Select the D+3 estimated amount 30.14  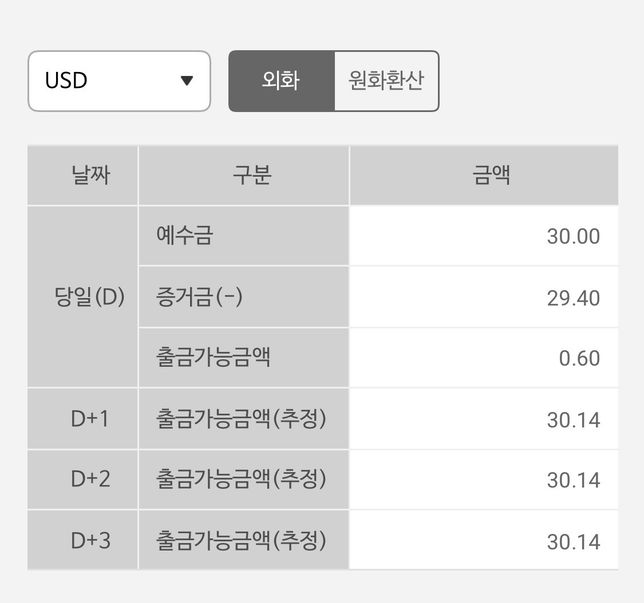click(573, 542)
